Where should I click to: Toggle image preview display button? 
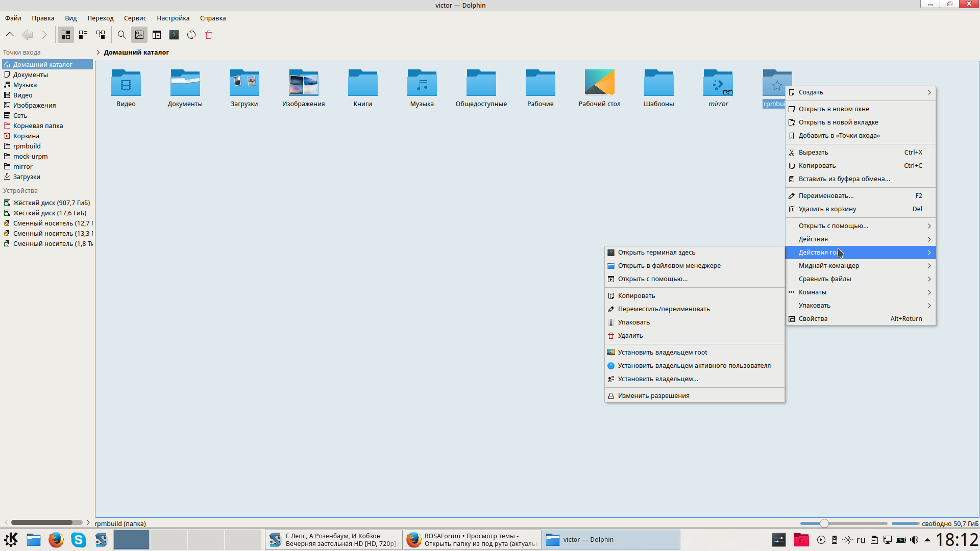[139, 35]
